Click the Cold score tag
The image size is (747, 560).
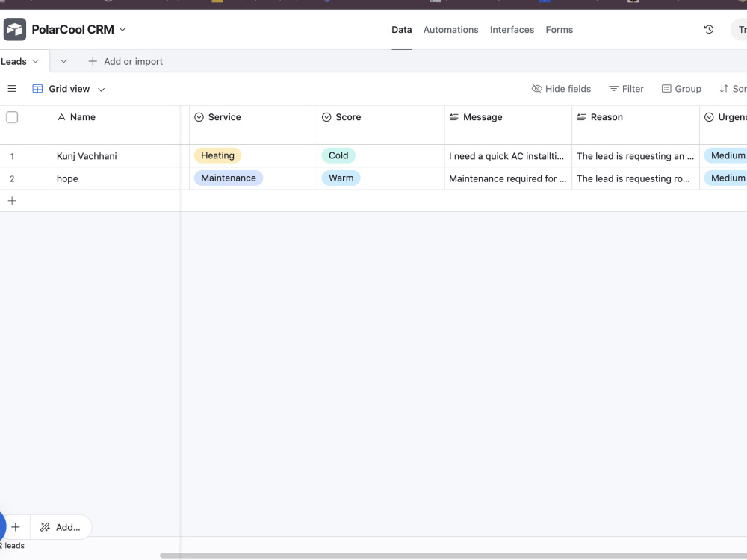point(338,155)
